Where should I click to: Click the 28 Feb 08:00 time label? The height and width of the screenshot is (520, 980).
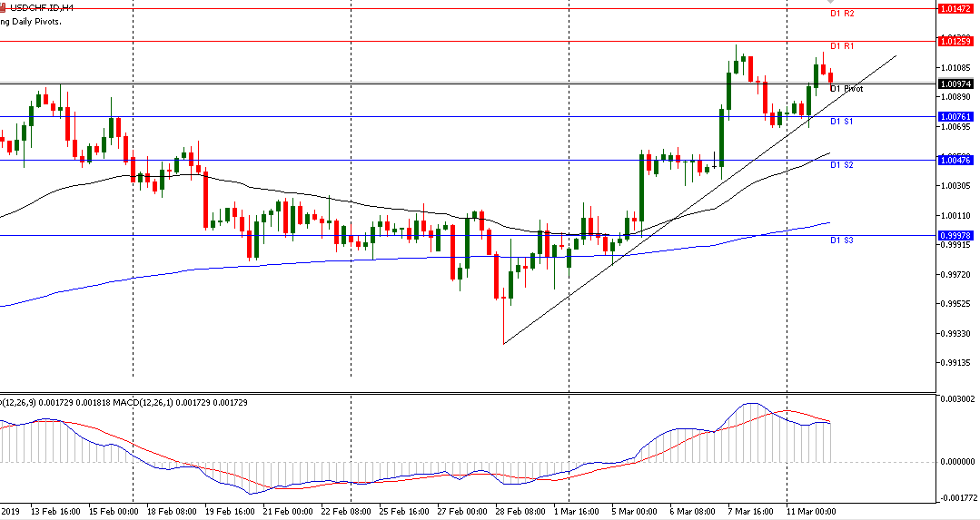click(520, 512)
